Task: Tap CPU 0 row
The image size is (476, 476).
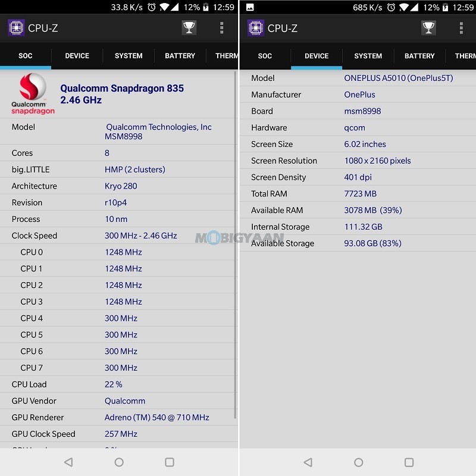Action: point(118,252)
